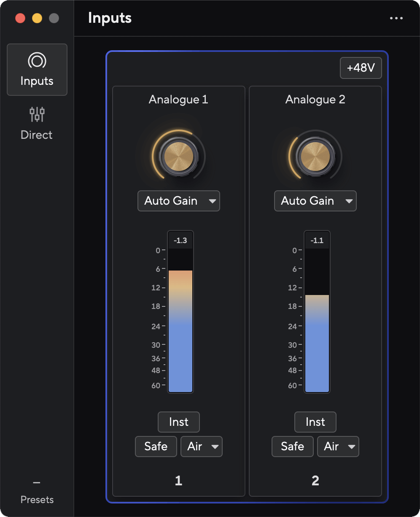Minimize the window with yellow button
This screenshot has height=517, width=420.
pyautogui.click(x=37, y=18)
